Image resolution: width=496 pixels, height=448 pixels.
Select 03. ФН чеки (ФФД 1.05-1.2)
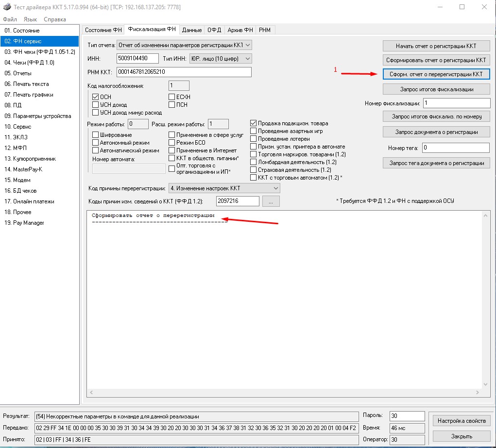tap(39, 52)
